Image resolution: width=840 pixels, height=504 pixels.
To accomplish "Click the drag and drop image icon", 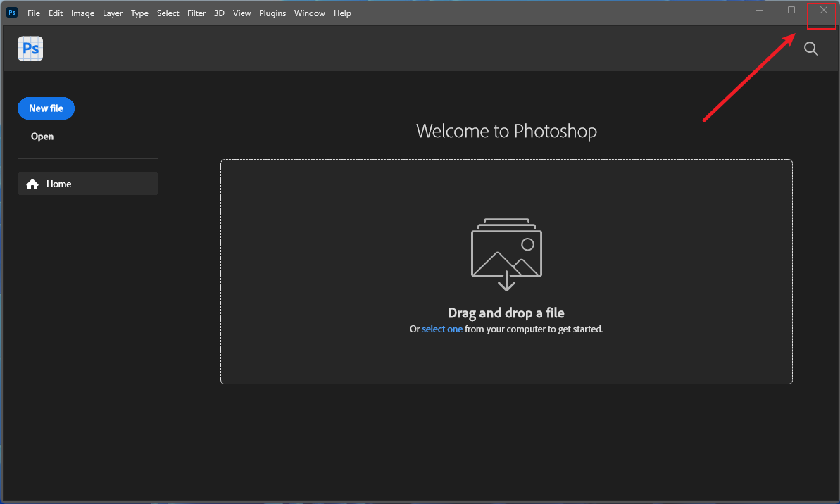I will click(x=506, y=254).
